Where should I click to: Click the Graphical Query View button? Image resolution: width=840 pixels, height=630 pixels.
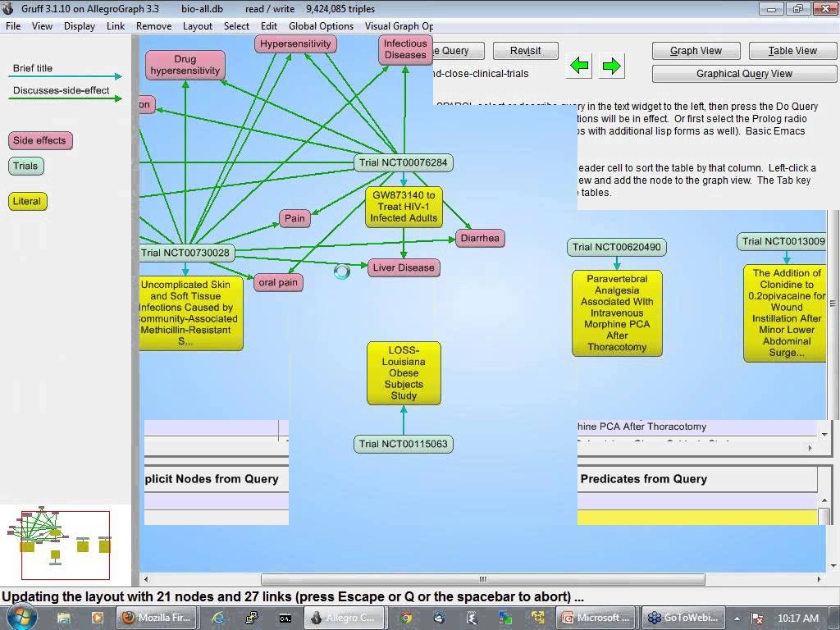744,74
